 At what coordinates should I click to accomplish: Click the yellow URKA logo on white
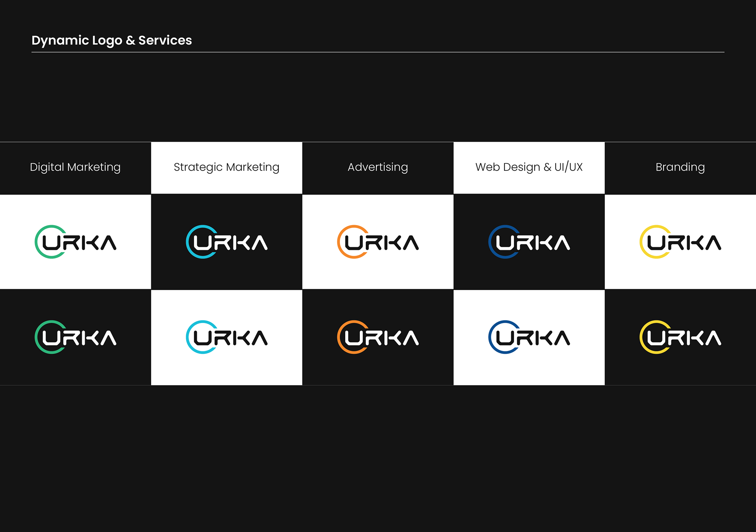[680, 242]
